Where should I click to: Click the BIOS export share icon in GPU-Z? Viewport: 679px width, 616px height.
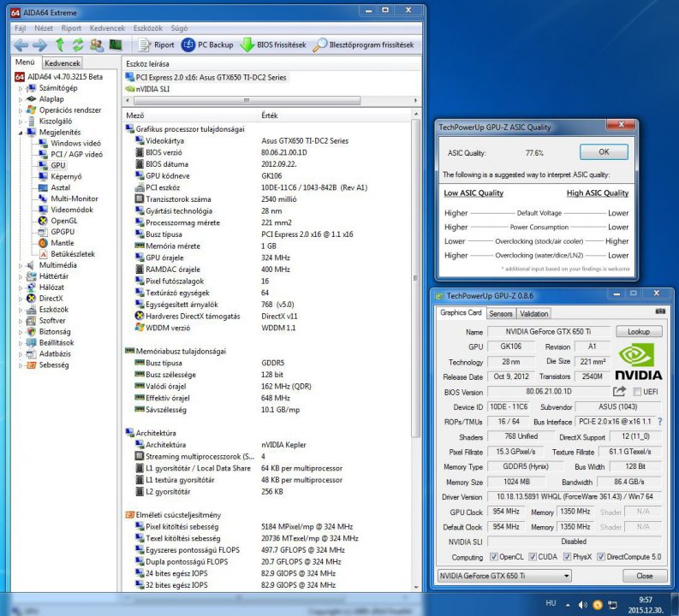619,392
